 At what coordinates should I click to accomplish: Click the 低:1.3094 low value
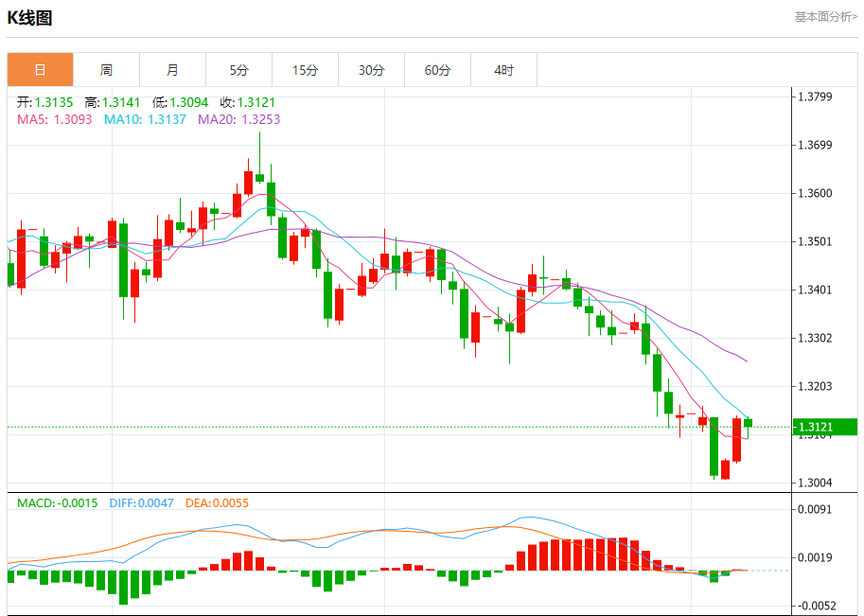pyautogui.click(x=180, y=102)
